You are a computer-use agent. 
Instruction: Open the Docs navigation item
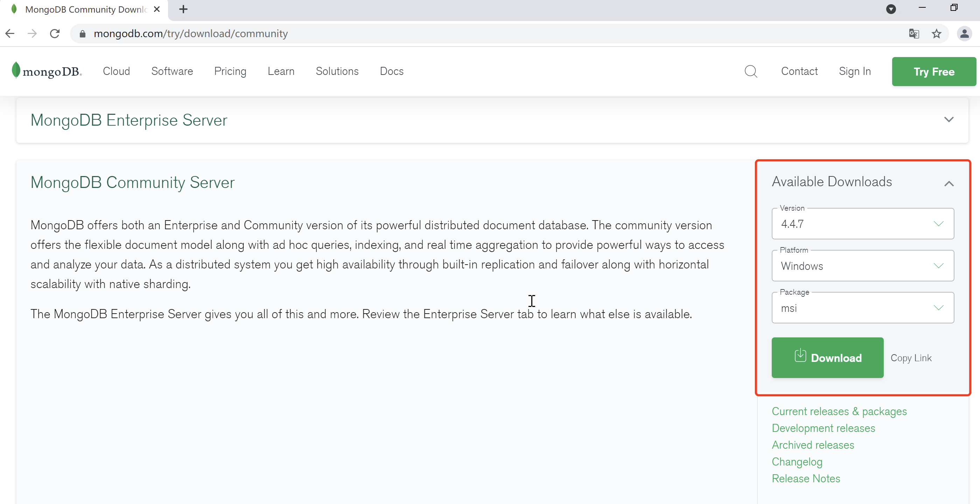pyautogui.click(x=391, y=71)
